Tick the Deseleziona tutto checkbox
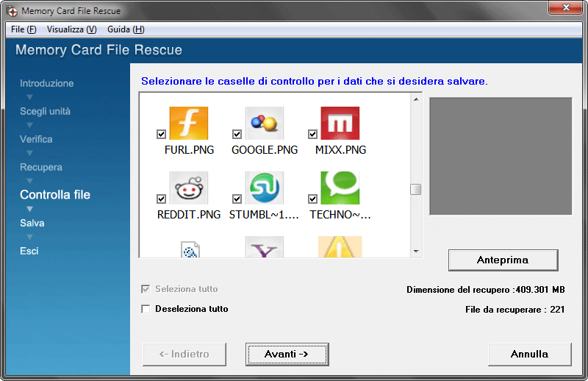The width and height of the screenshot is (588, 381). (146, 309)
